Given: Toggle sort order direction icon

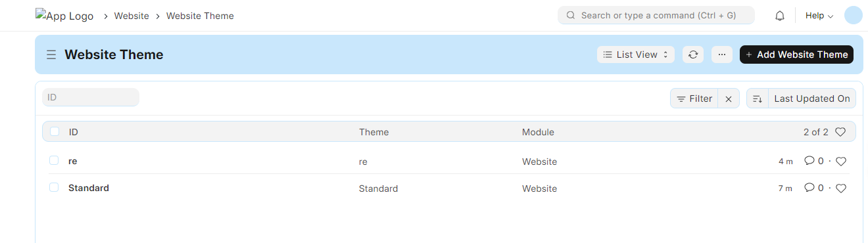Looking at the screenshot, I should click(758, 99).
